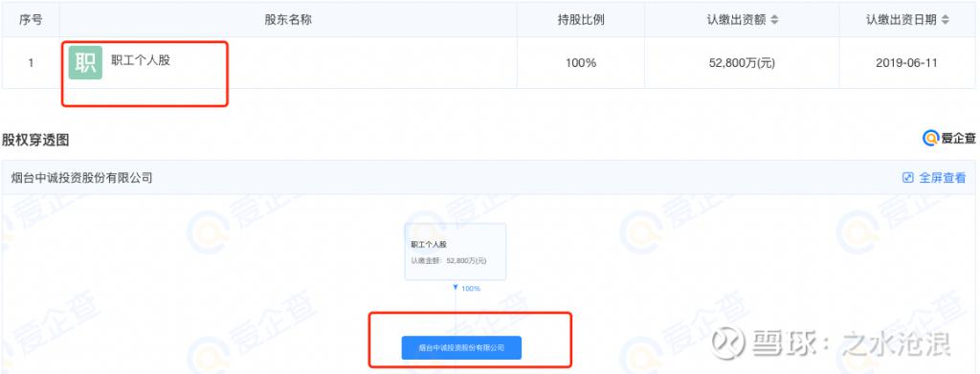Click the fullscreen expand icon beside 全屏查看
The height and width of the screenshot is (374, 980).
pyautogui.click(x=908, y=177)
